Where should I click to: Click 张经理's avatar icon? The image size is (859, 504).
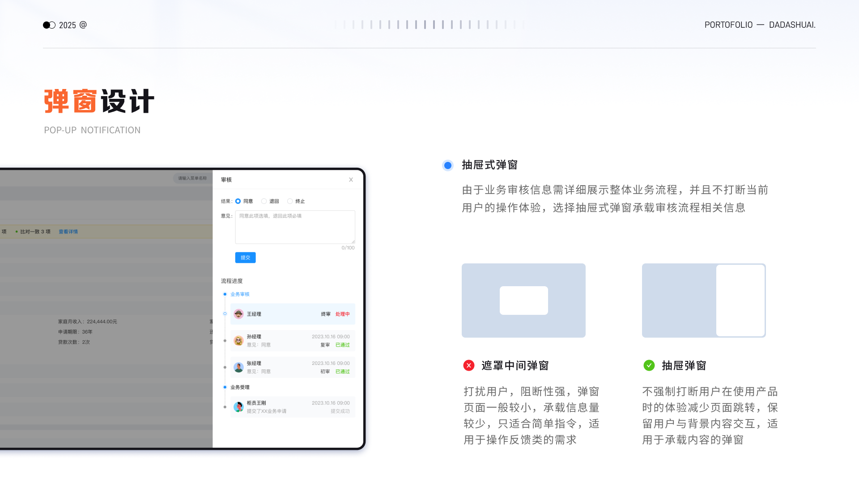pyautogui.click(x=238, y=368)
